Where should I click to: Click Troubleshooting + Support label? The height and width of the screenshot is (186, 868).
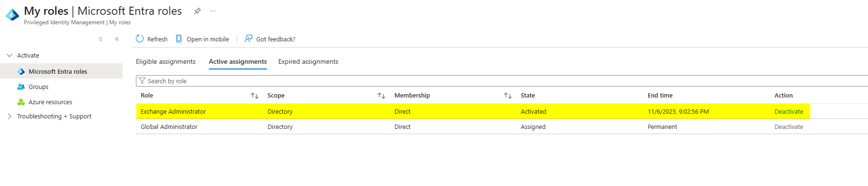[x=54, y=116]
